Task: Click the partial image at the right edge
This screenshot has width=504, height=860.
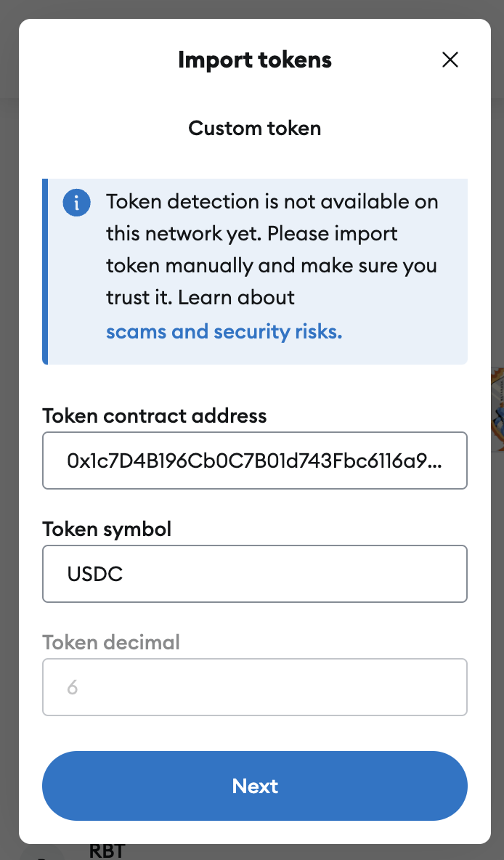Action: (x=497, y=407)
